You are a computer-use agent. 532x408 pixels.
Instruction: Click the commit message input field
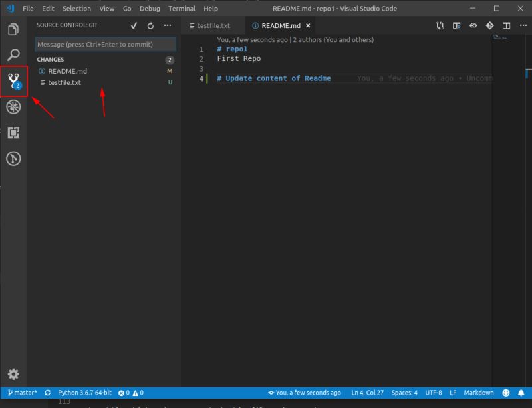pyautogui.click(x=104, y=44)
